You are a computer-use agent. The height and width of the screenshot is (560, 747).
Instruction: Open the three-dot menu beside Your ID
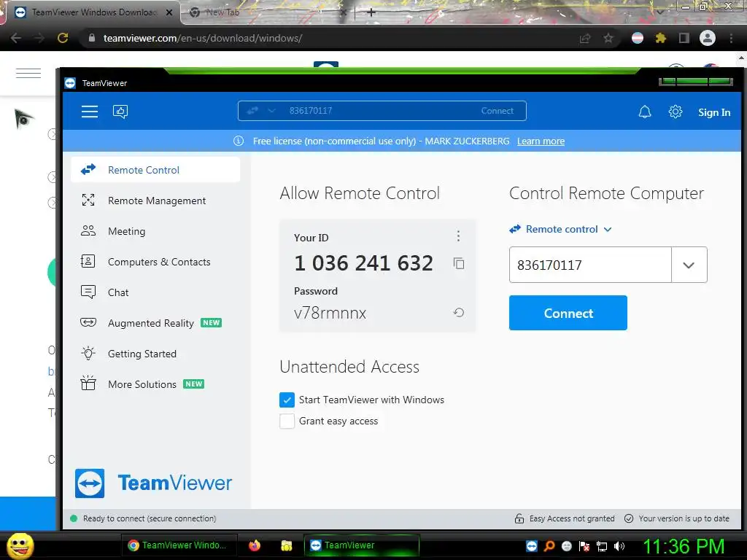(x=458, y=236)
